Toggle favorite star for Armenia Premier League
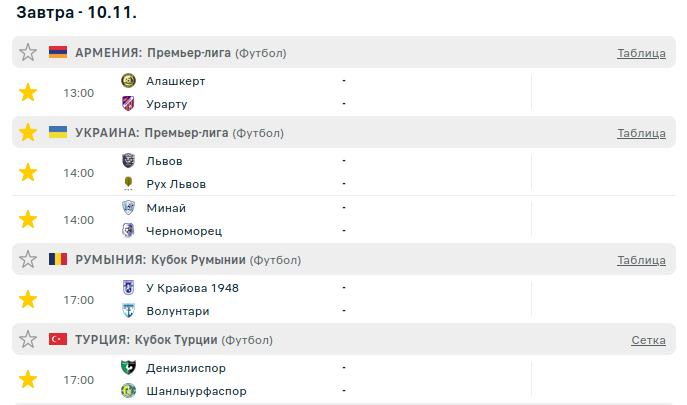 point(28,53)
